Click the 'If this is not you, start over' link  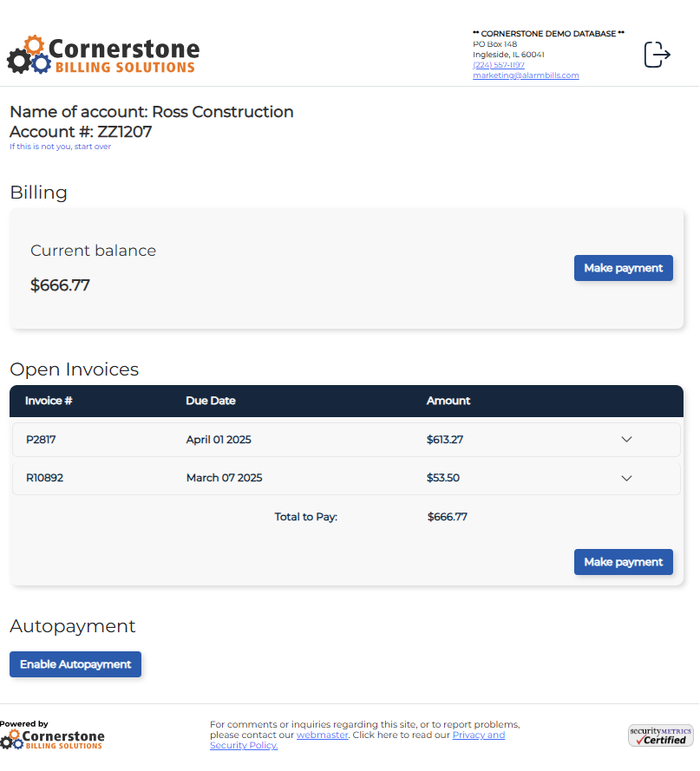60,147
